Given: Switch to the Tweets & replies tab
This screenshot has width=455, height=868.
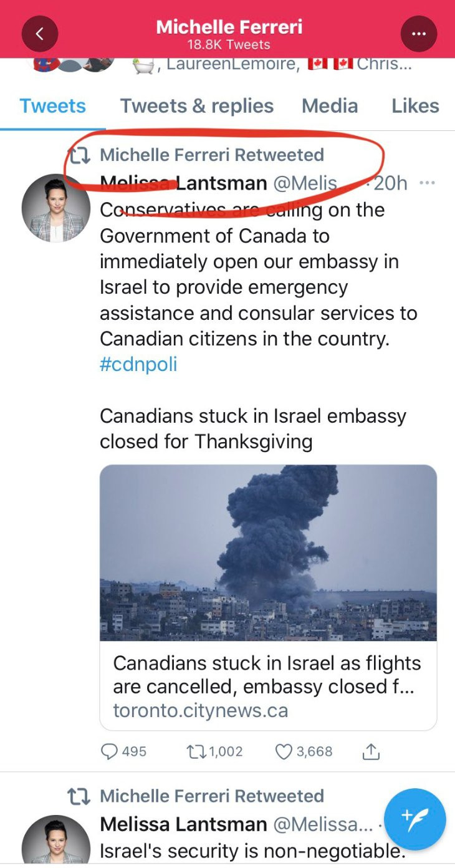Looking at the screenshot, I should [x=197, y=106].
